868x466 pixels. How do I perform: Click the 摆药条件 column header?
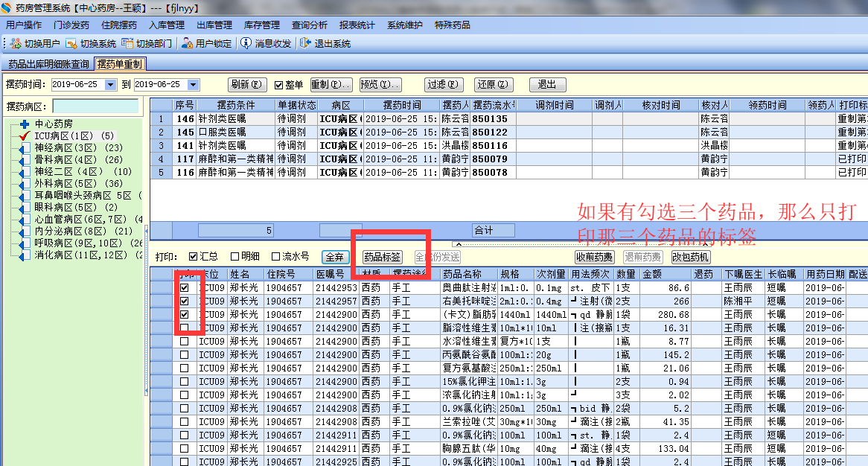click(x=236, y=105)
